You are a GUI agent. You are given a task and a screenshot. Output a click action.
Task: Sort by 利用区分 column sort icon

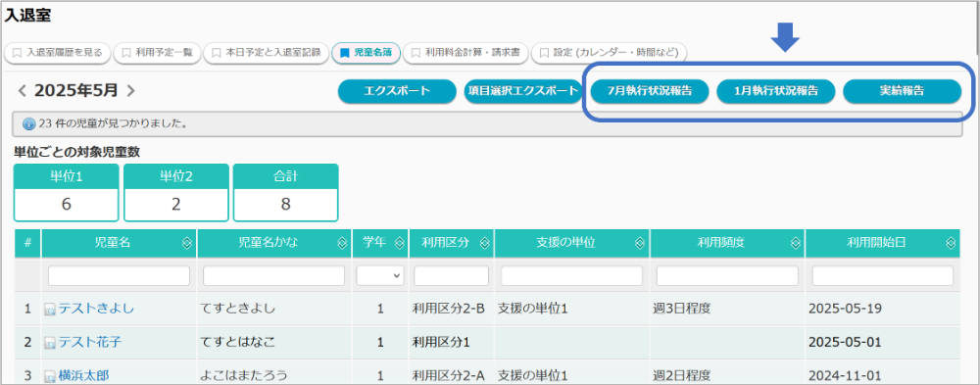tap(484, 244)
